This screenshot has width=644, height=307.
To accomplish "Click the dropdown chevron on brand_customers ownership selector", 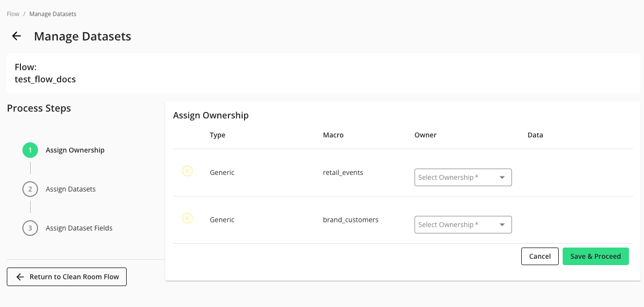I will point(502,225).
